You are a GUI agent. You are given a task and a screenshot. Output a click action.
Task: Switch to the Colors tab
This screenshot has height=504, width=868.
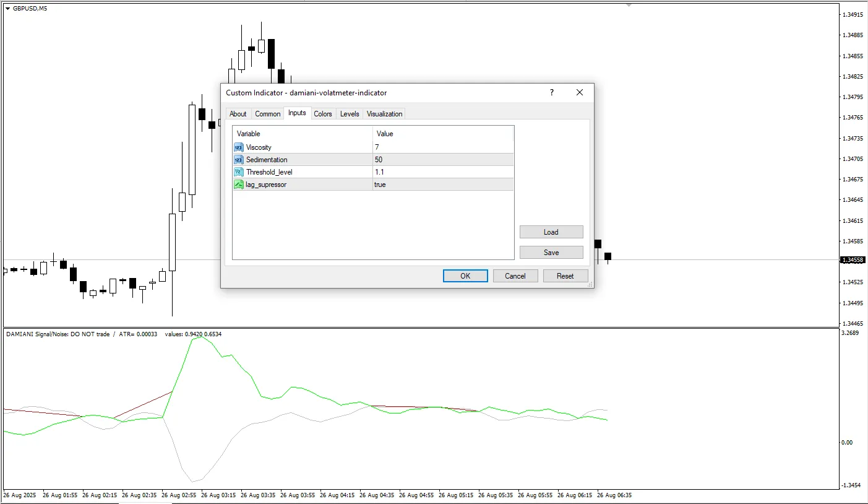[x=323, y=114]
